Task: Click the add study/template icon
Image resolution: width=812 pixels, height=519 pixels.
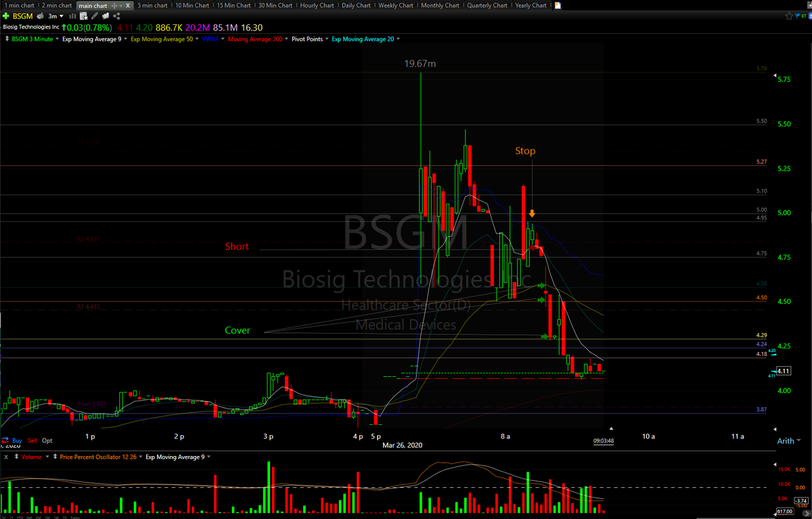Action: pyautogui.click(x=84, y=16)
